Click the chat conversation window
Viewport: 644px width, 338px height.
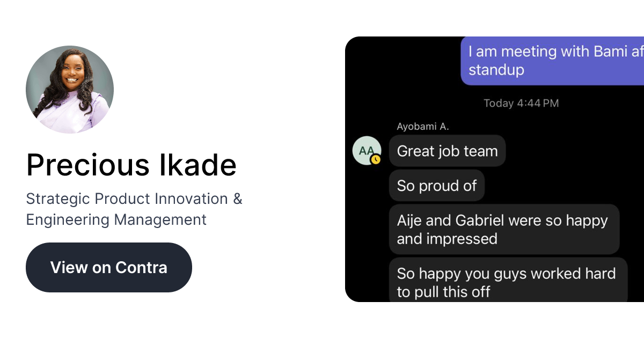coord(494,169)
